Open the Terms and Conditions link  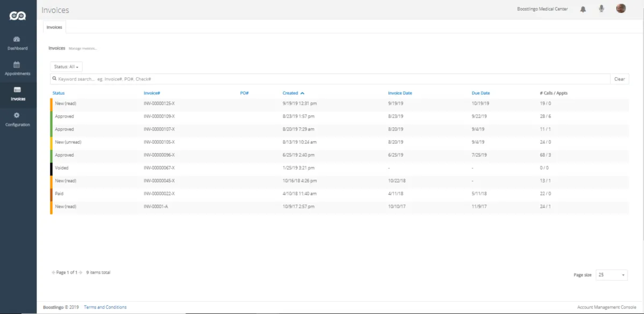coord(105,307)
